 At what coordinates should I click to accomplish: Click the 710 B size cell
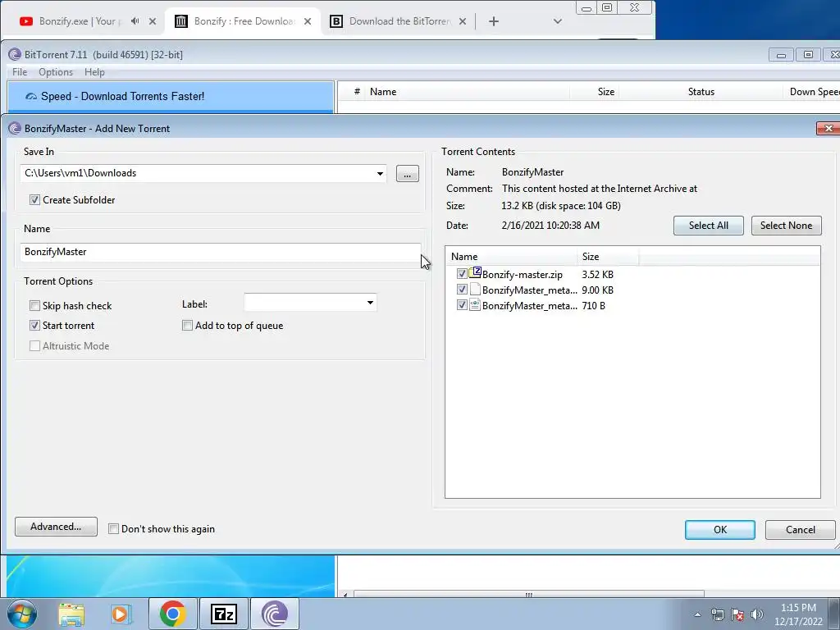tap(594, 305)
